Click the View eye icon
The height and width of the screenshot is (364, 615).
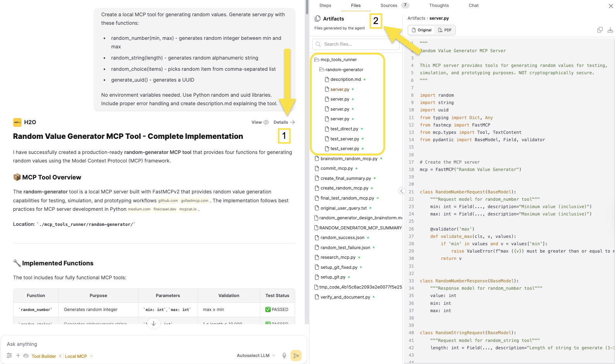point(266,122)
